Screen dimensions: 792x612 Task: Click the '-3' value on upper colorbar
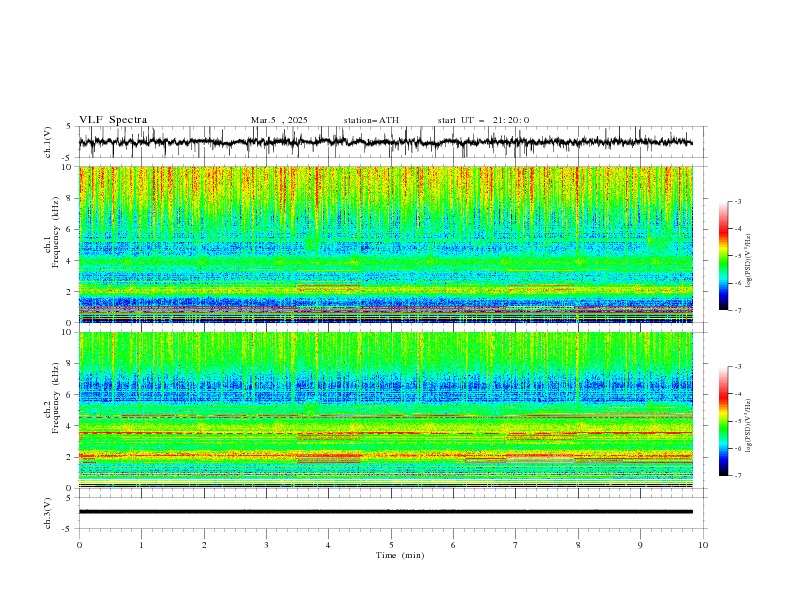coord(738,201)
